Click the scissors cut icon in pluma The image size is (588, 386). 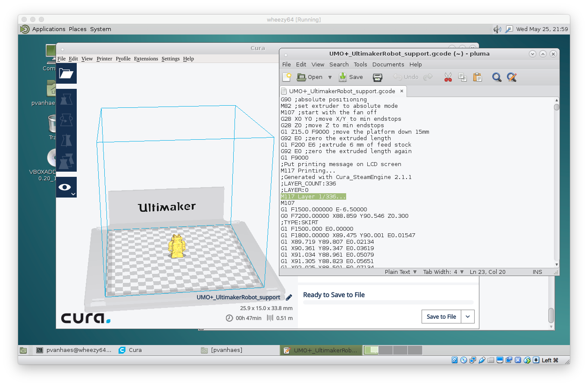[448, 77]
